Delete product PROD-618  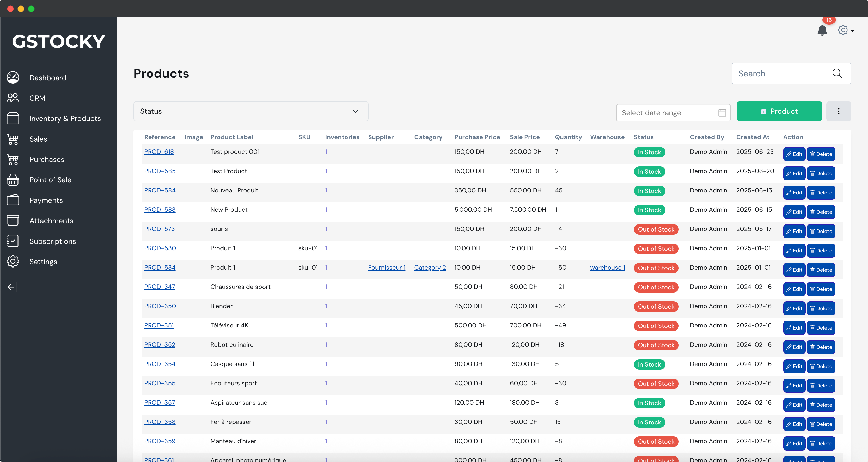[821, 154]
